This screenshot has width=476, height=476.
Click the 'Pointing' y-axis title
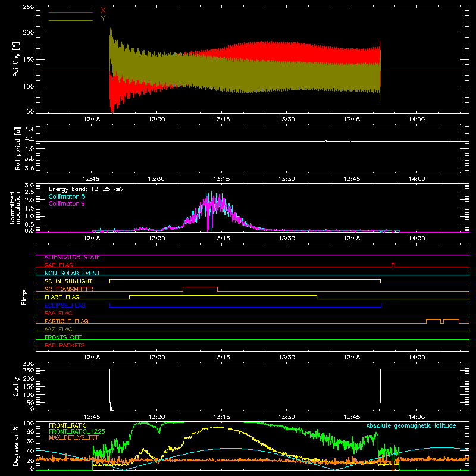click(16, 59)
